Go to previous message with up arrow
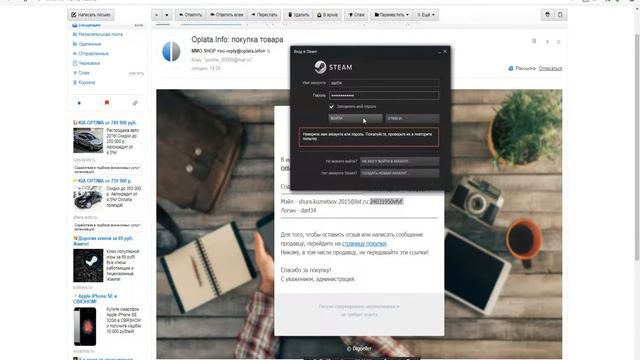This screenshot has width=640, height=360. click(156, 15)
